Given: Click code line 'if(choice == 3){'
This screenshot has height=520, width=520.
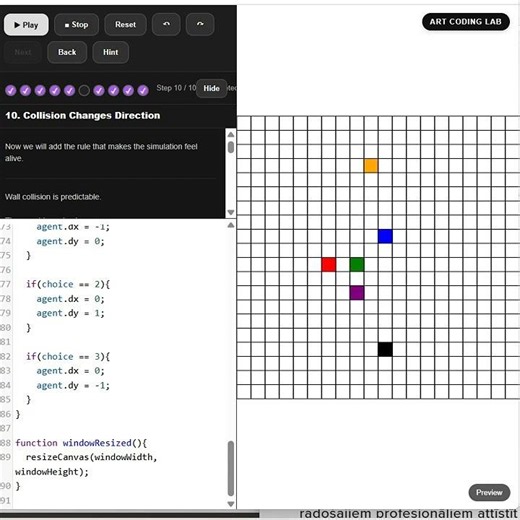Looking at the screenshot, I should [x=68, y=356].
